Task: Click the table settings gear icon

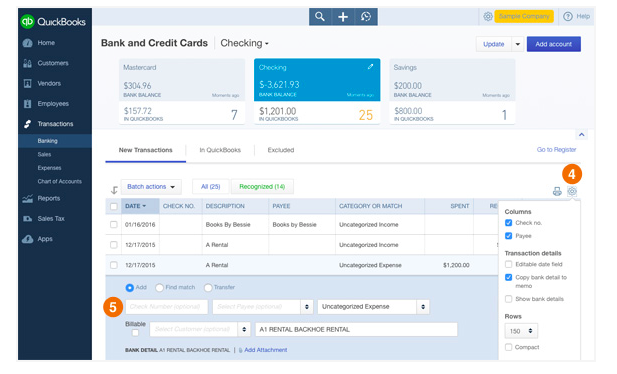Action: 572,192
